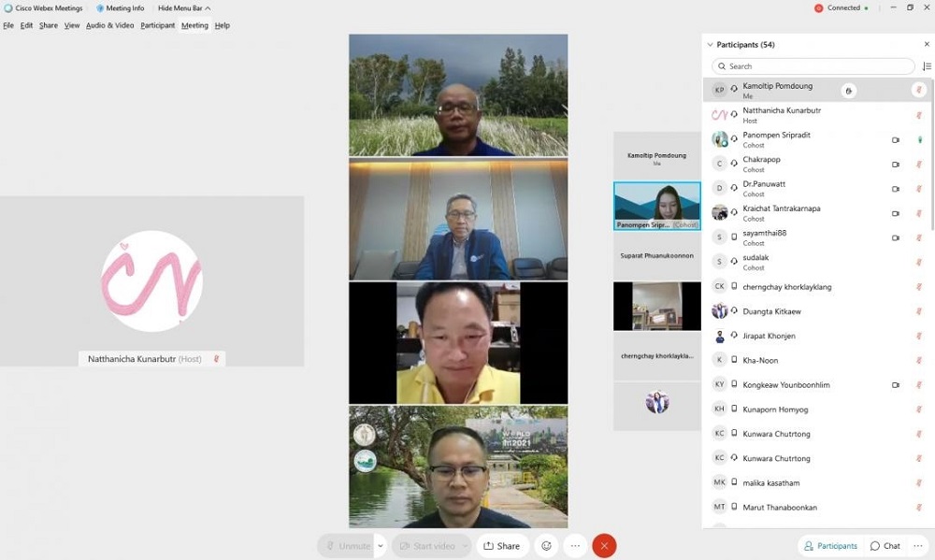Open panel options beside Chat
This screenshot has width=935, height=560.
[x=918, y=546]
